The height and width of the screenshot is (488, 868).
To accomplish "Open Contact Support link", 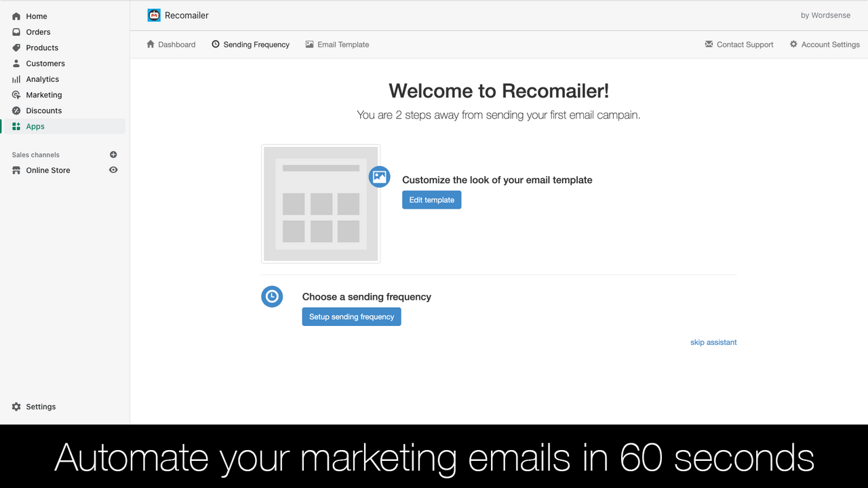I will [x=739, y=44].
